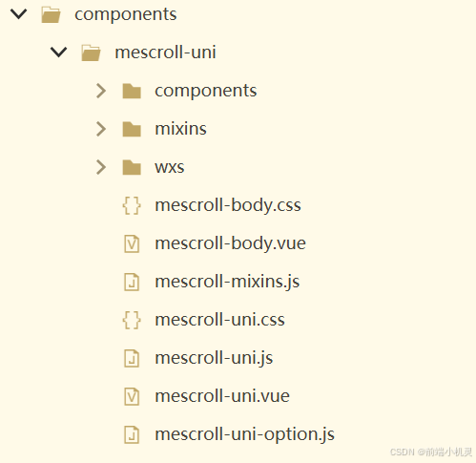Click the mescroll-uni open folder icon
Image resolution: width=476 pixels, height=463 pixels.
[x=91, y=53]
